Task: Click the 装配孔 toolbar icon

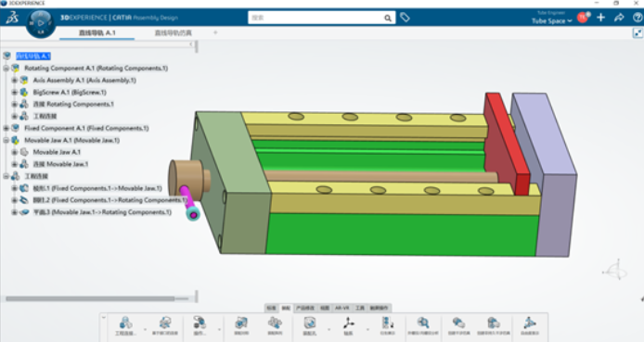Action: (x=310, y=323)
